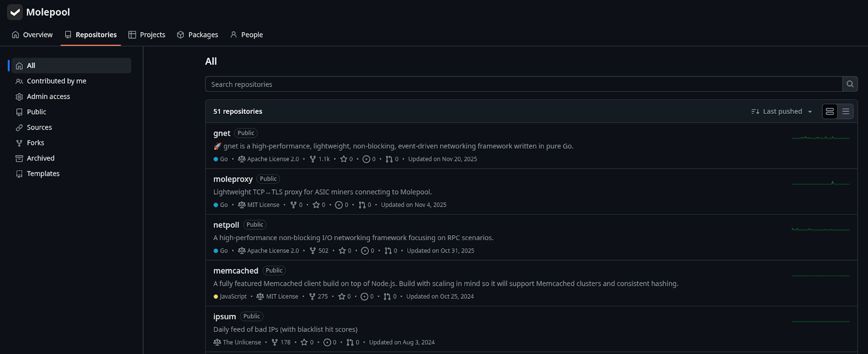Viewport: 868px width, 354px height.
Task: Click the Apache License icon on gnet
Action: (241, 159)
